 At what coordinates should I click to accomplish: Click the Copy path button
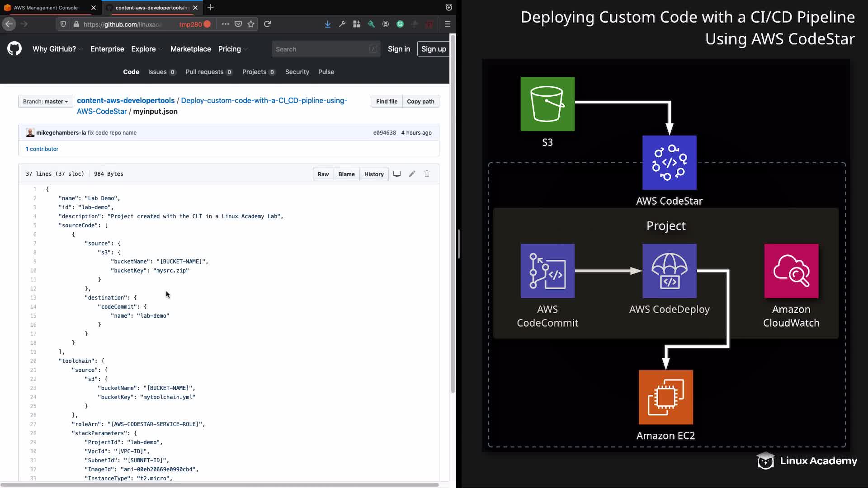[x=420, y=102]
